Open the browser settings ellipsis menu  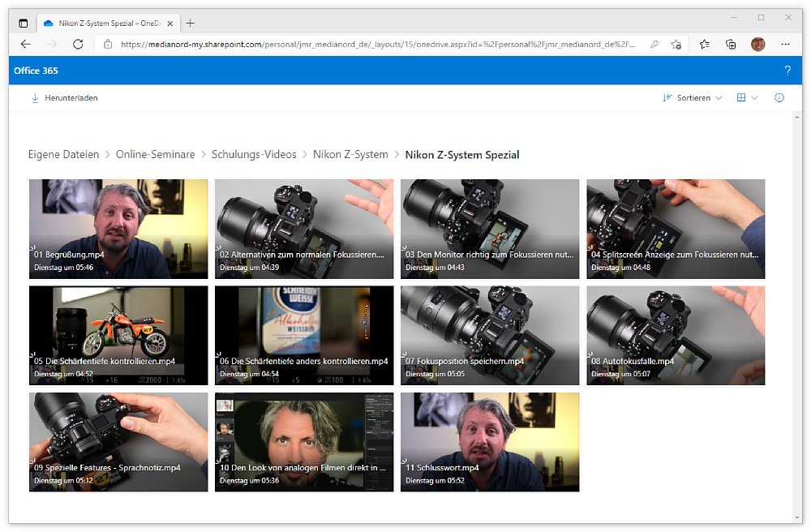[x=785, y=45]
